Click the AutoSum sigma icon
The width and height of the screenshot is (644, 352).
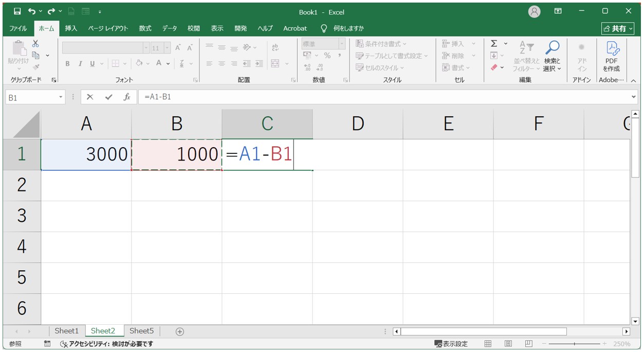point(494,44)
